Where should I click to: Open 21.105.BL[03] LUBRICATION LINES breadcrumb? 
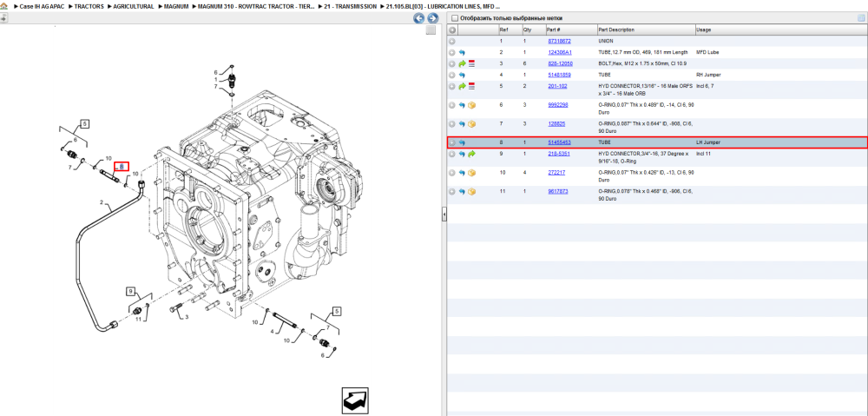tap(444, 7)
